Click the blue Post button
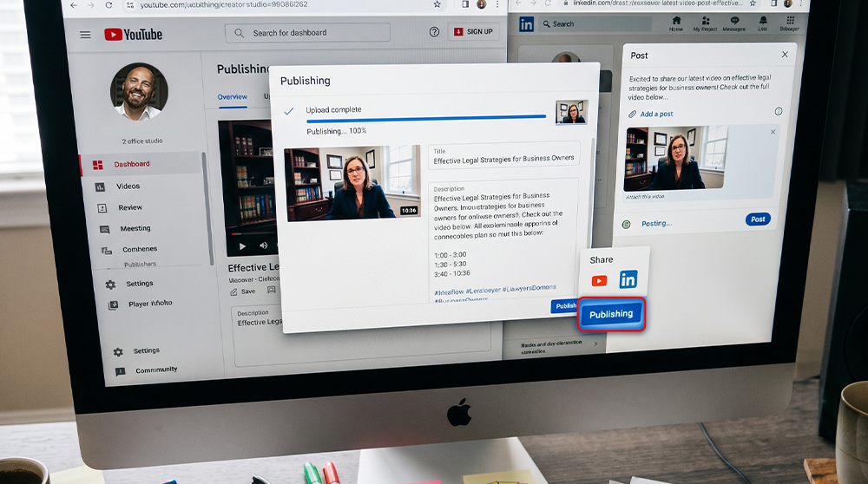Image resolution: width=868 pixels, height=484 pixels. (758, 219)
